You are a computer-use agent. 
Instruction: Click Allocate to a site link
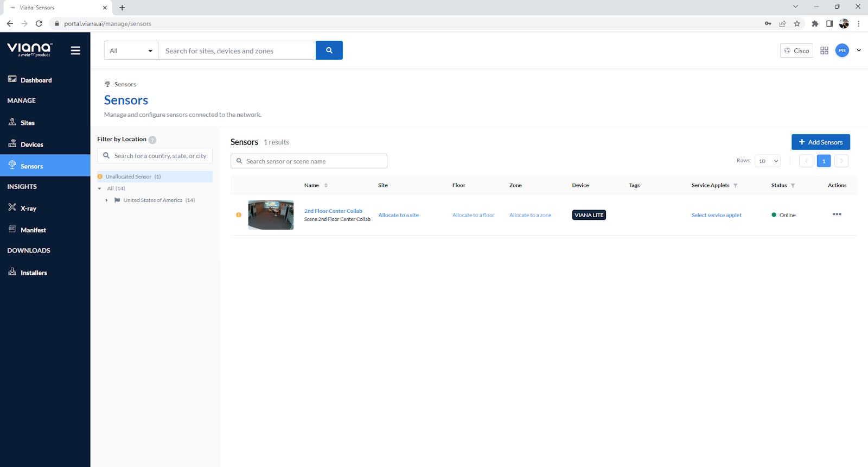point(398,216)
